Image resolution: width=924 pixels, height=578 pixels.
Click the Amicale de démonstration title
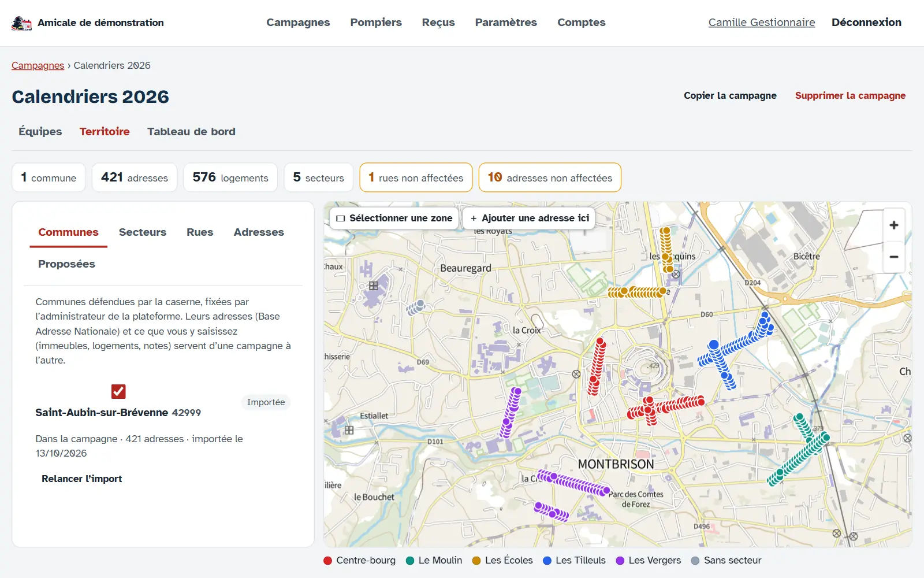[x=101, y=23]
